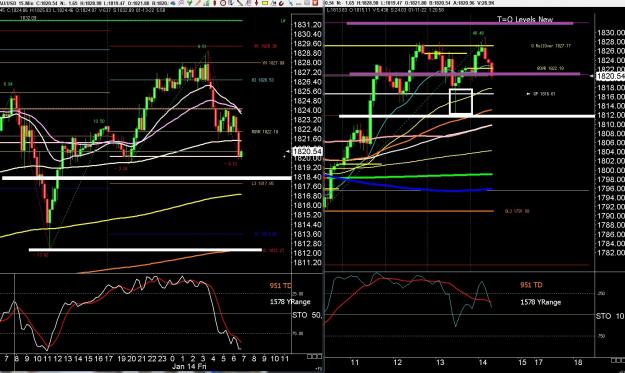Click the circle clock toolbar icon
This screenshot has height=373, width=625.
tap(223, 3)
